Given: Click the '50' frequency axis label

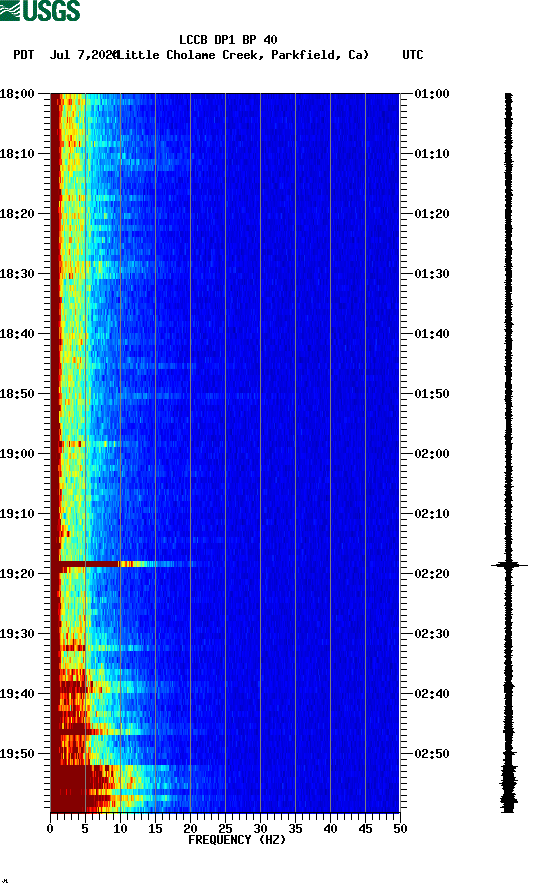Looking at the screenshot, I should (400, 828).
